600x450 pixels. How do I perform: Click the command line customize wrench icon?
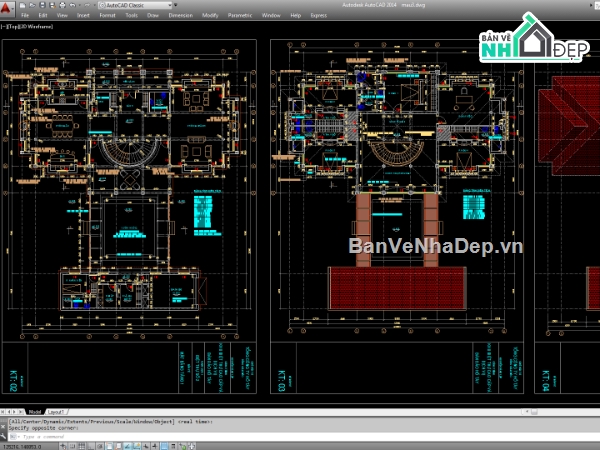[3, 436]
